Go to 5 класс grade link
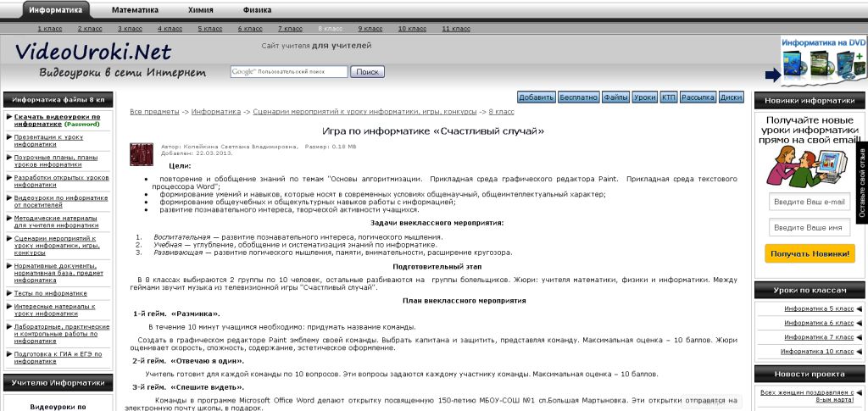 point(210,29)
